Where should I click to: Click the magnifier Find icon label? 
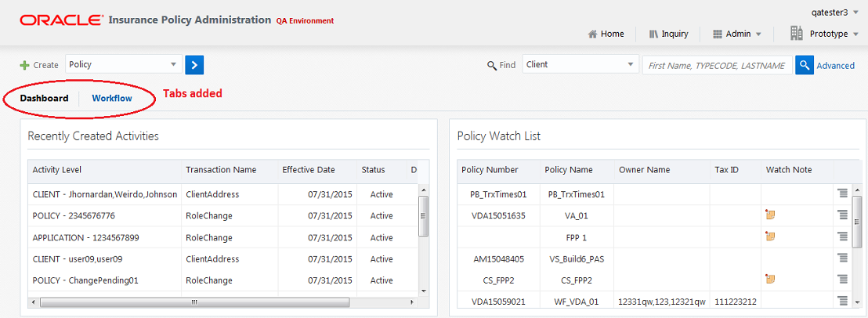point(491,65)
